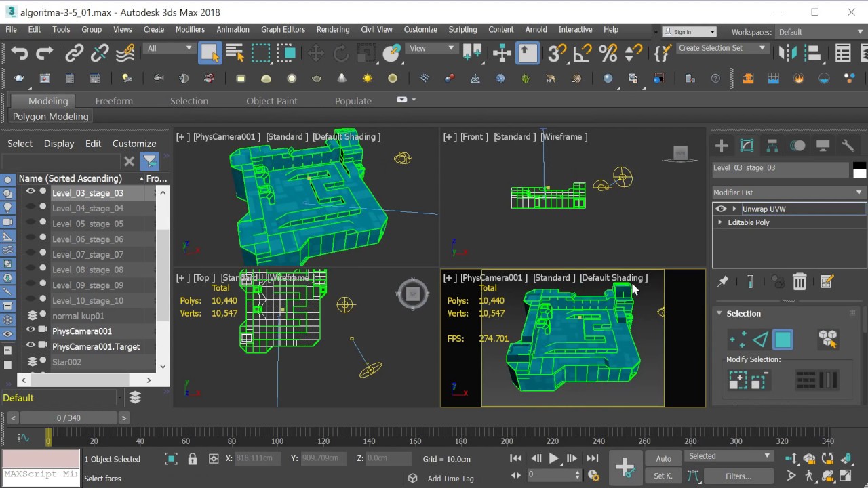Enable Auto key mode
Screen dimensions: 868x488
[663, 459]
